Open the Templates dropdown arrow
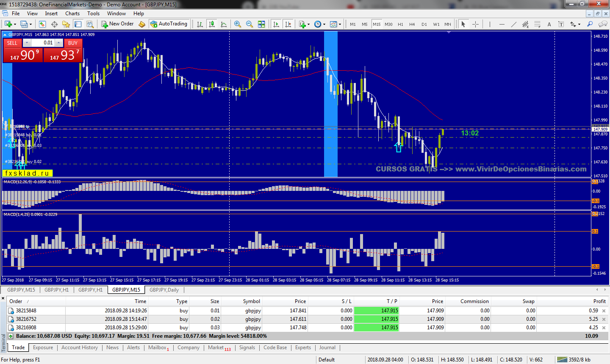 coord(340,24)
